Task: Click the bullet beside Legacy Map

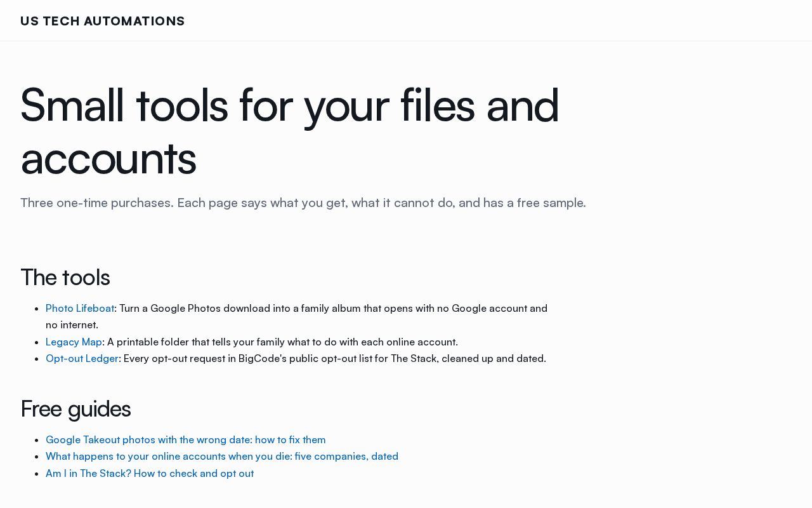Action: [x=37, y=342]
